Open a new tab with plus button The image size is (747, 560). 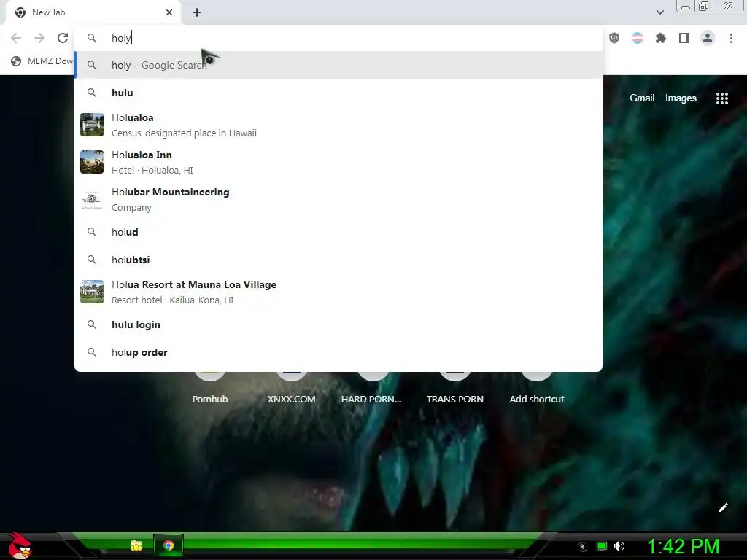197,12
